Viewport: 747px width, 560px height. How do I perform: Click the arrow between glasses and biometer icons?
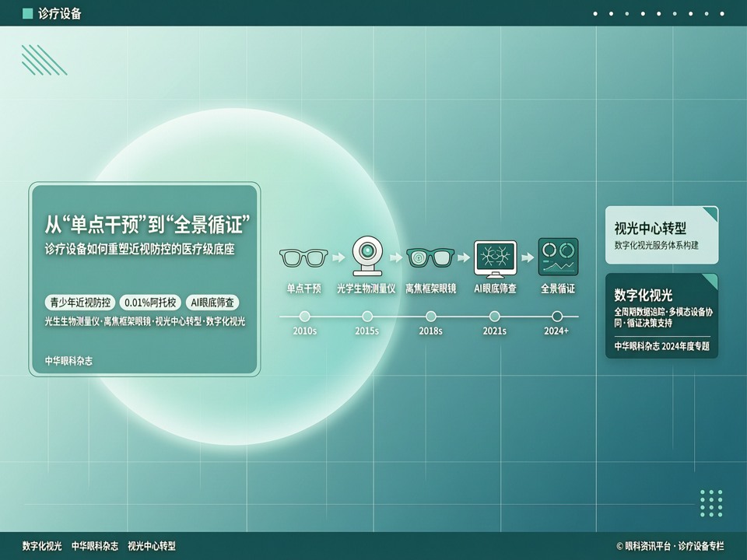(x=338, y=257)
